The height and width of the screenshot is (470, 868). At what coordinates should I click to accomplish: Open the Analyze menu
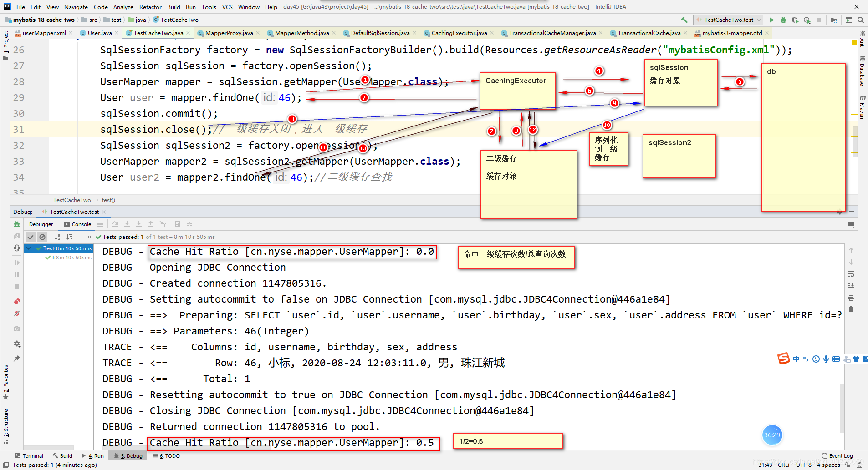123,7
